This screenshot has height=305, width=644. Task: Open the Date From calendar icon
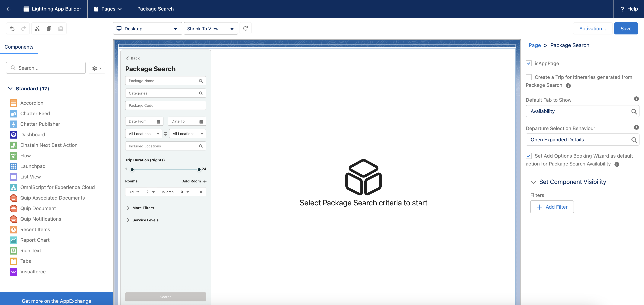(158, 122)
